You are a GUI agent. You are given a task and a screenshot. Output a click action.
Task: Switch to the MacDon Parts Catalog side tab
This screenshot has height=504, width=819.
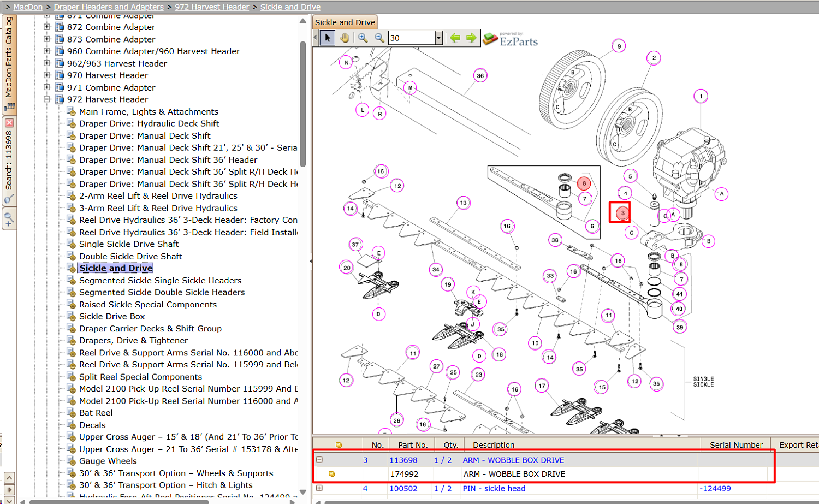point(9,64)
